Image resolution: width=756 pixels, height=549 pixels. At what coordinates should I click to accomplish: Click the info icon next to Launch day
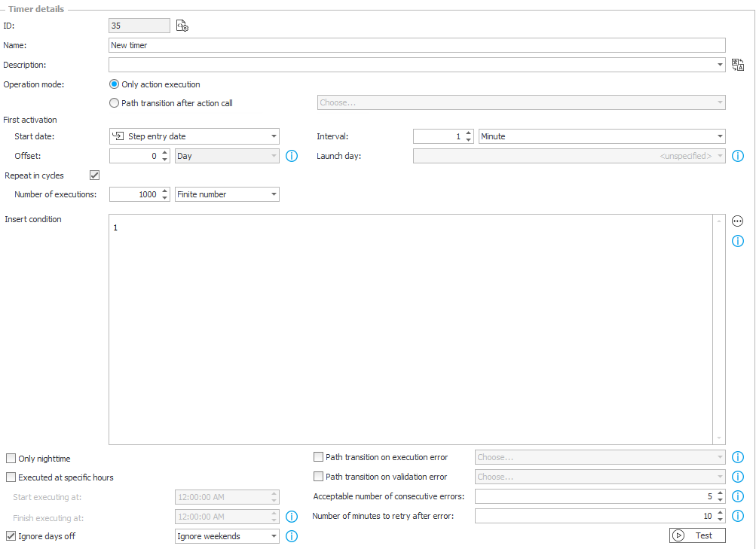[738, 156]
